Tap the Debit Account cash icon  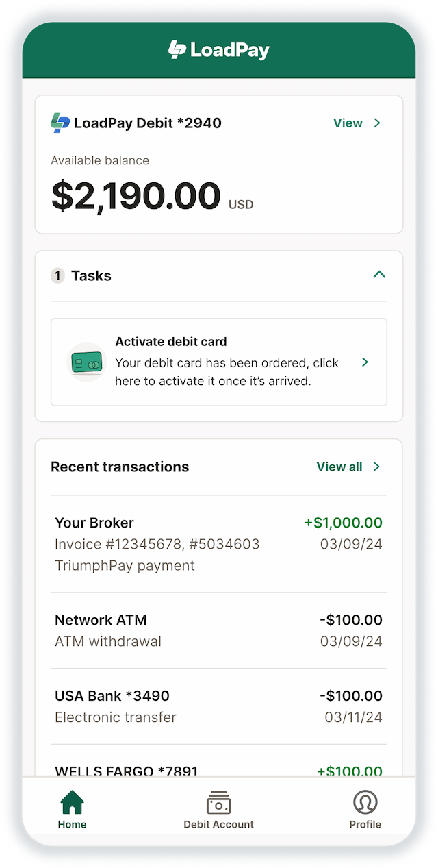click(x=218, y=802)
